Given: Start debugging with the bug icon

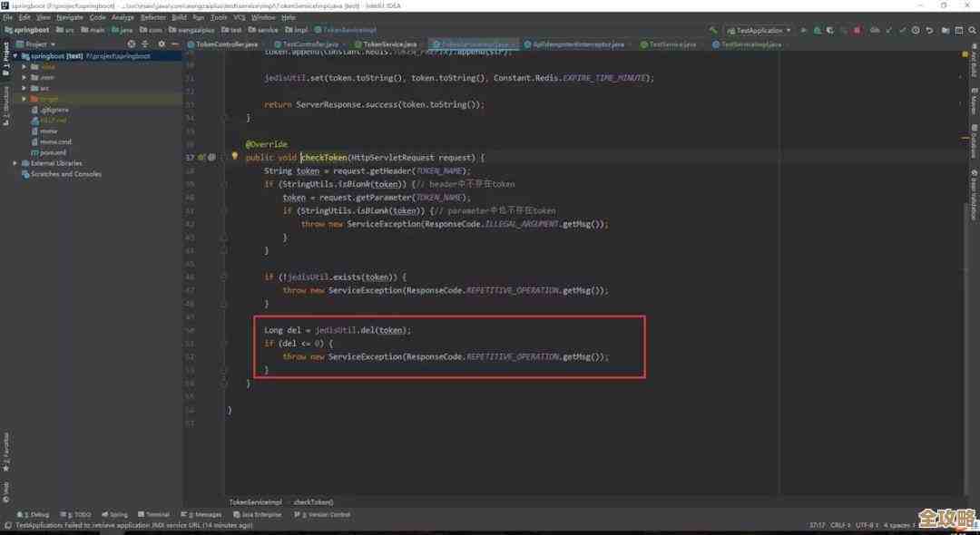Looking at the screenshot, I should tap(814, 30).
